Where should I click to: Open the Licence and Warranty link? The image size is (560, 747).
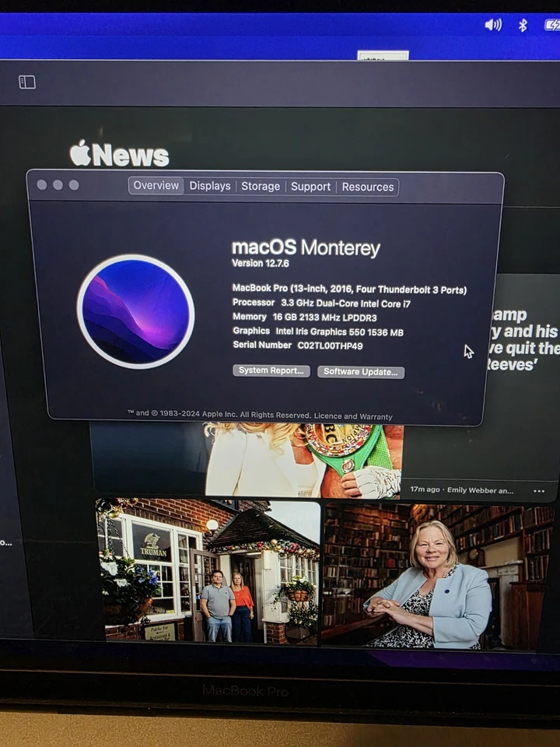pyautogui.click(x=353, y=416)
